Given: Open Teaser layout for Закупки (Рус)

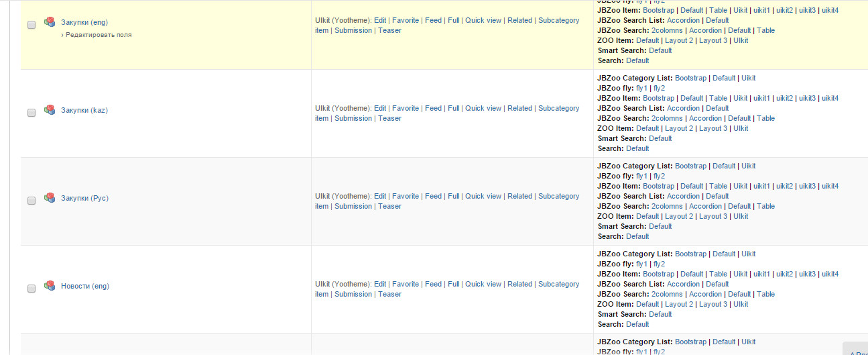Looking at the screenshot, I should click(389, 206).
